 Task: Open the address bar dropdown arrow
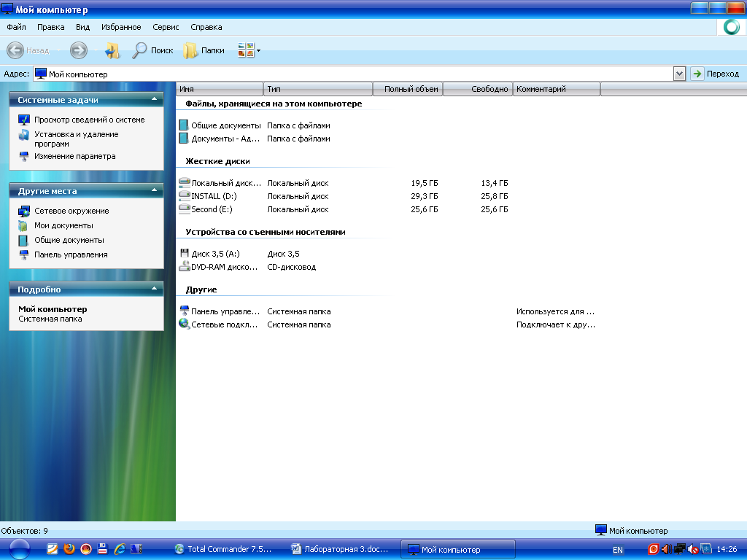click(x=679, y=74)
